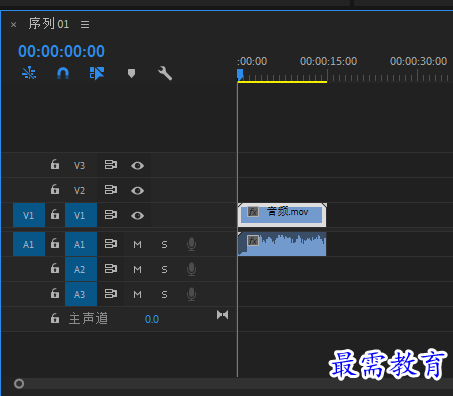Viewport: 453px width, 396px height.
Task: Toggle lock on track V2
Action: (55, 190)
